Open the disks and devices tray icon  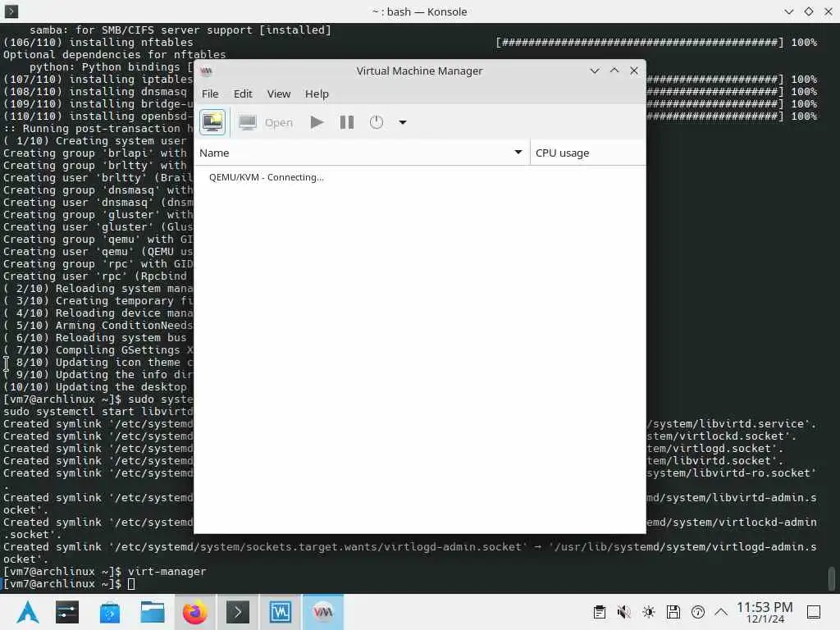[x=673, y=612]
